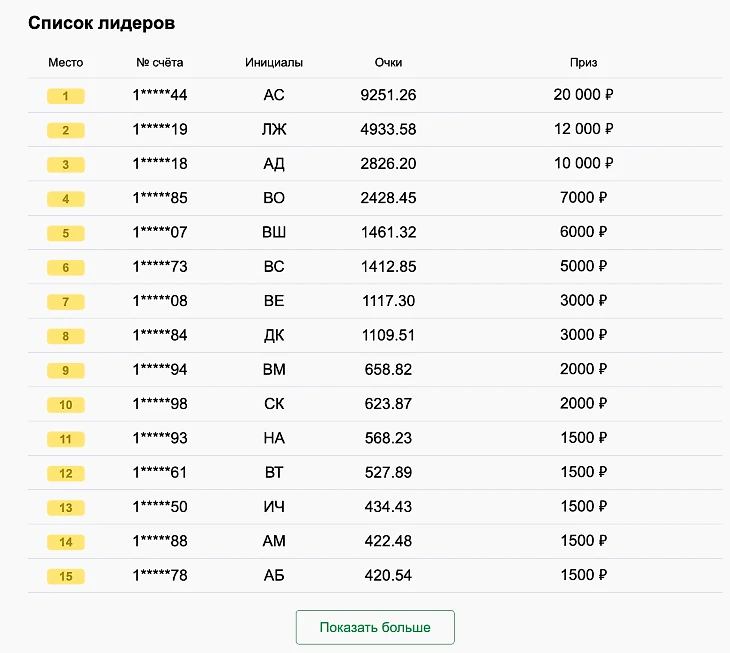730x653 pixels.
Task: Select the rank 15 yellow badge
Action: click(66, 576)
